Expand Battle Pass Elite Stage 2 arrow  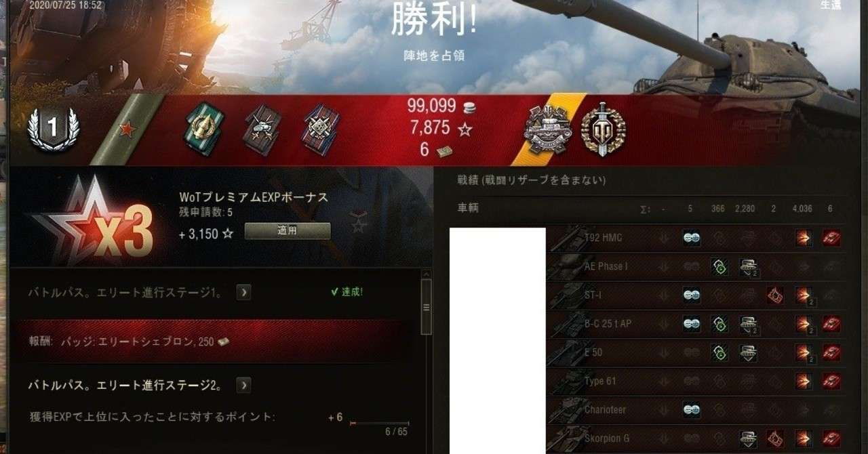pyautogui.click(x=243, y=386)
